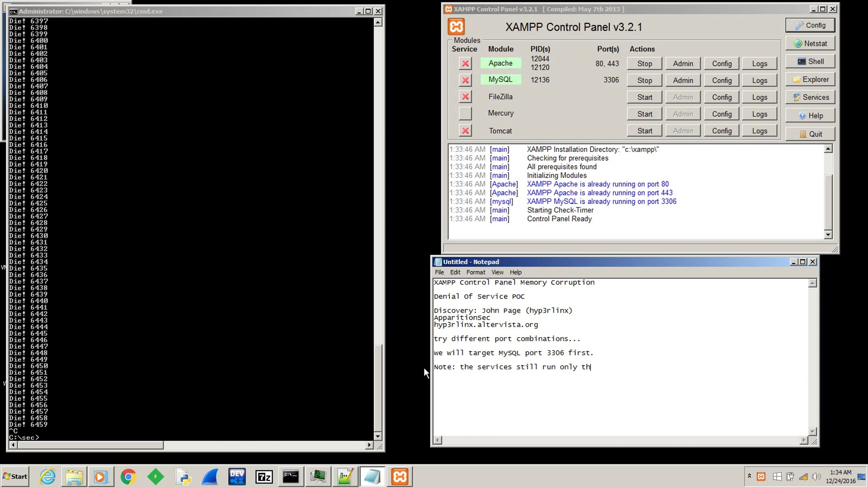Image resolution: width=868 pixels, height=488 pixels.
Task: Click the cmd.exe title bar icon
Action: click(13, 12)
